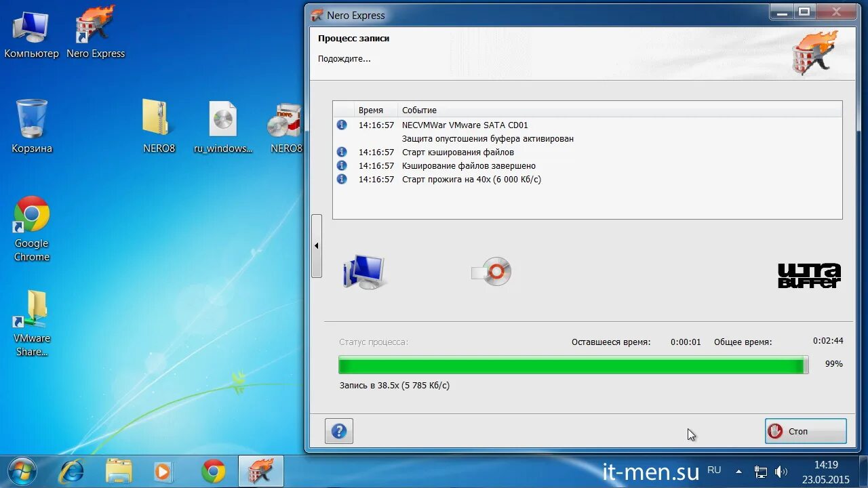
Task: Click the computer source icon in Nero
Action: [x=364, y=272]
